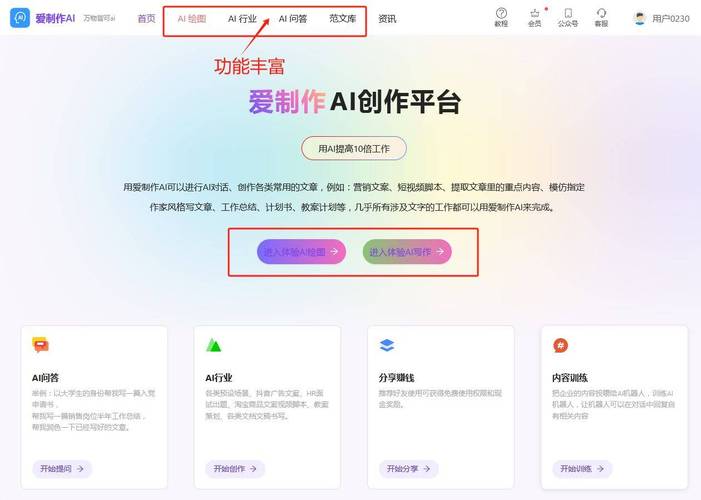Screen dimensions: 701x500
Task: Click the green AI行业 card icon
Action: point(213,345)
